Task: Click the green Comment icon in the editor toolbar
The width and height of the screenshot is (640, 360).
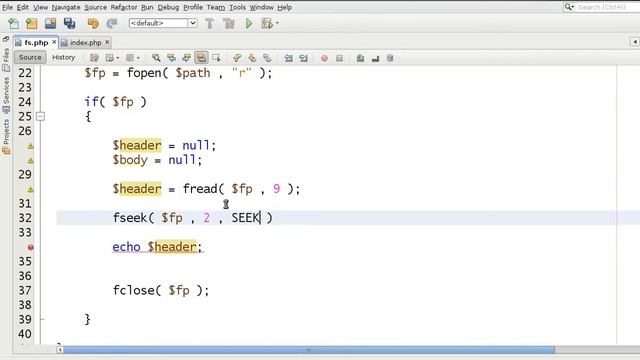Action: point(360,58)
